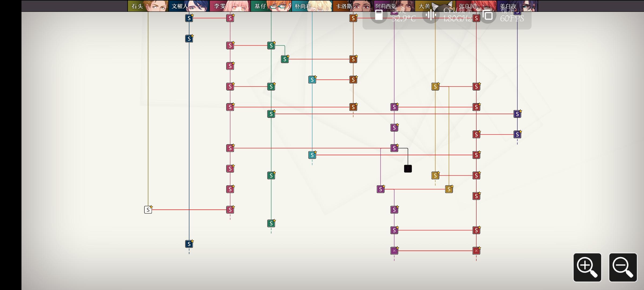Switch to the 基仔 character tab
This screenshot has height=290, width=644.
271,6
